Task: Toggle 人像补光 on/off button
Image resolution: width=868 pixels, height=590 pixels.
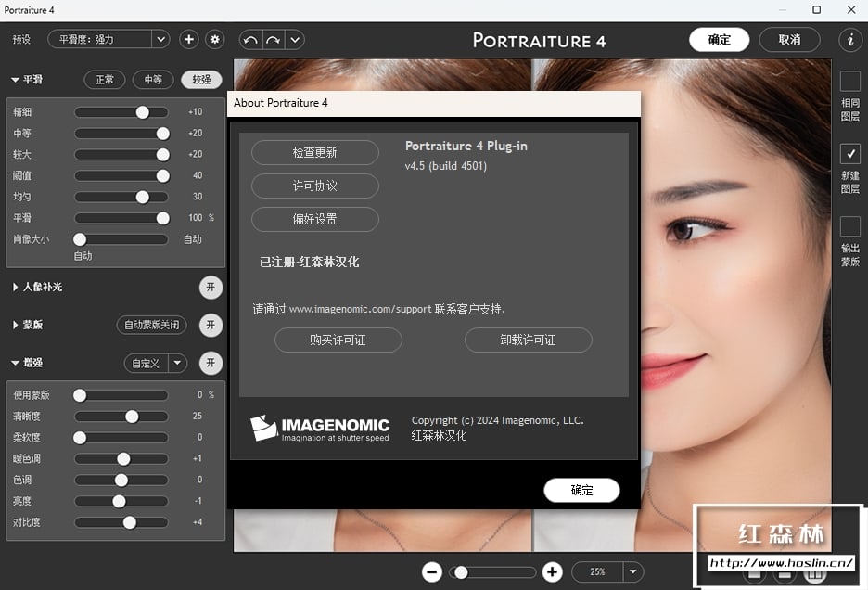Action: (211, 287)
